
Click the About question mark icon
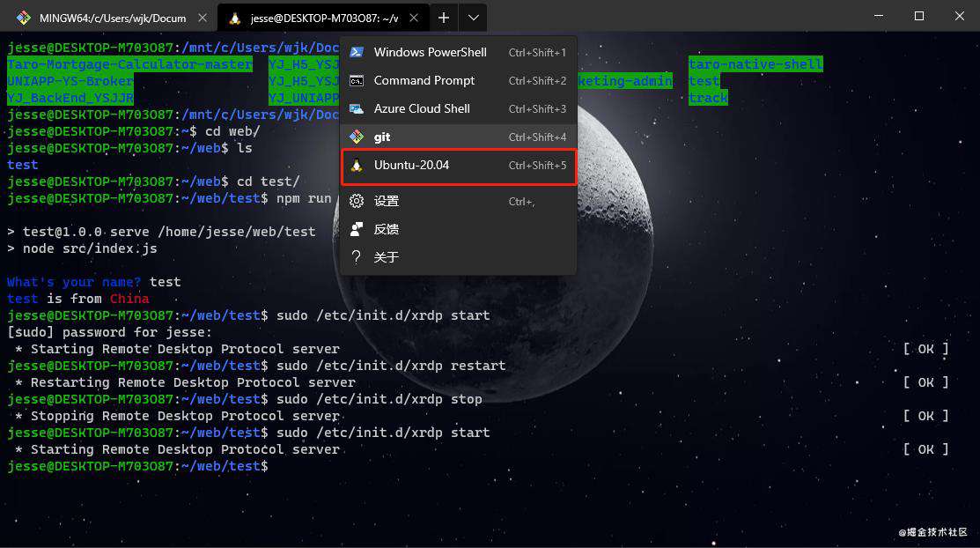click(357, 257)
